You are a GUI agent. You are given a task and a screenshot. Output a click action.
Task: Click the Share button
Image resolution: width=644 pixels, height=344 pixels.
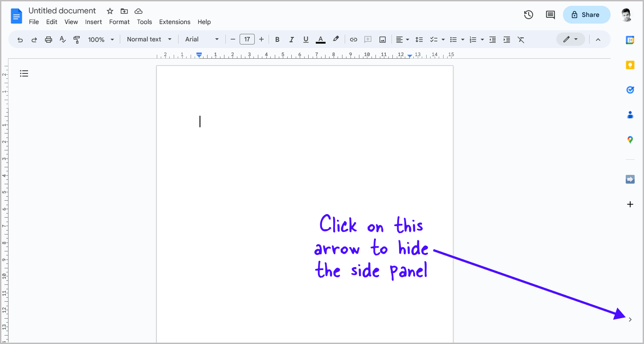(x=586, y=15)
